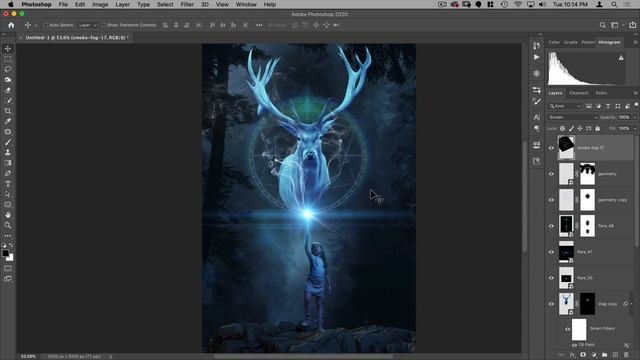
Task: Click the Create new layer icon
Action: (x=615, y=355)
